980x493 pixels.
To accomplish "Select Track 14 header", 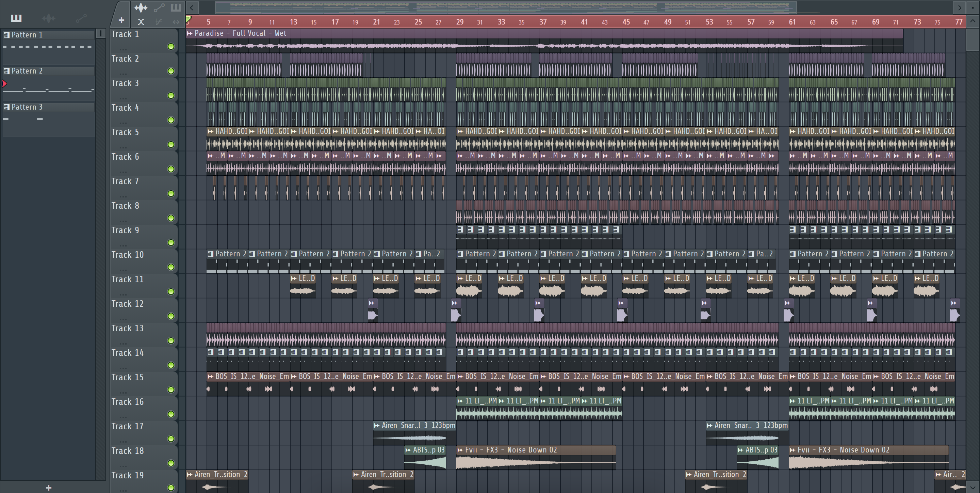I will tap(144, 359).
